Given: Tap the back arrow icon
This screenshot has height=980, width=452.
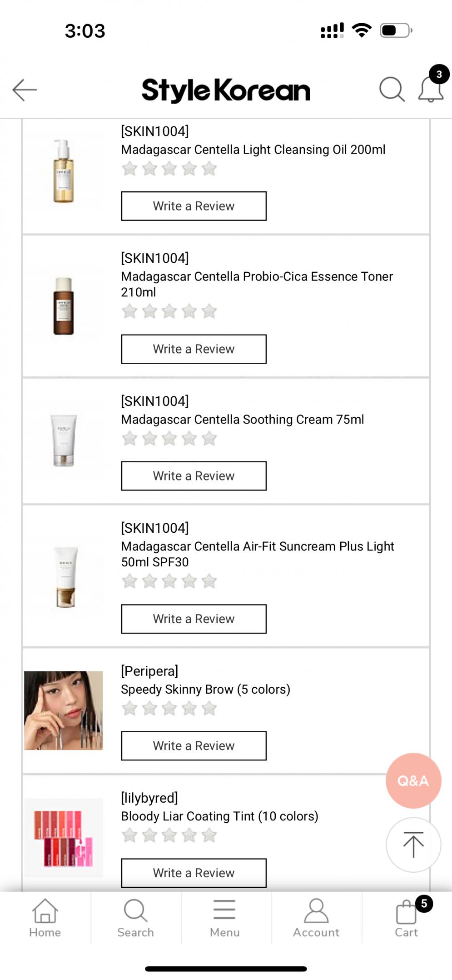Looking at the screenshot, I should 25,90.
